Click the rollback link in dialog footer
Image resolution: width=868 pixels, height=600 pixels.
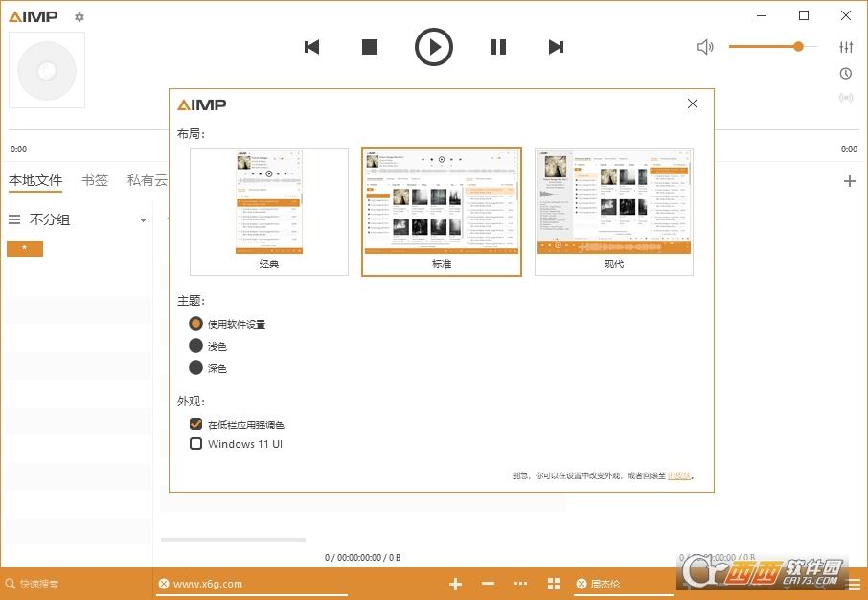tap(679, 475)
